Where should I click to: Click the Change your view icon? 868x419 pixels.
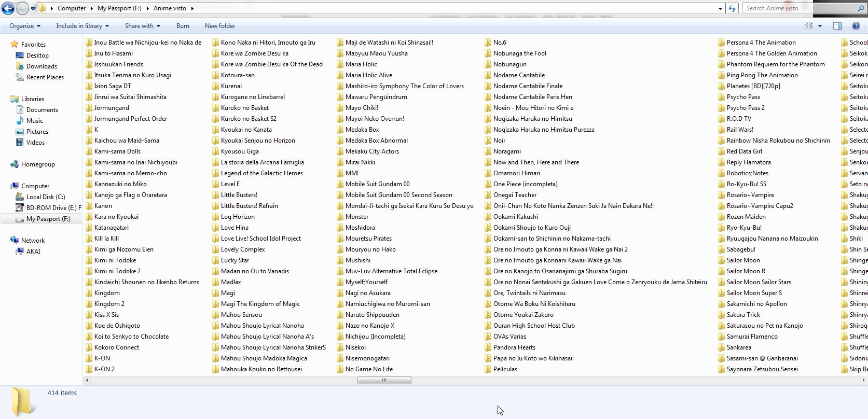pyautogui.click(x=808, y=26)
